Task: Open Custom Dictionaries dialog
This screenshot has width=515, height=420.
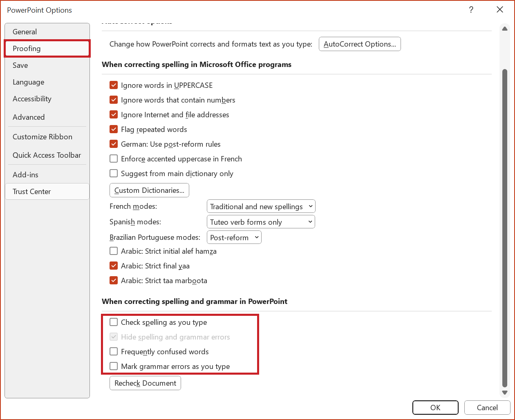Action: tap(149, 190)
